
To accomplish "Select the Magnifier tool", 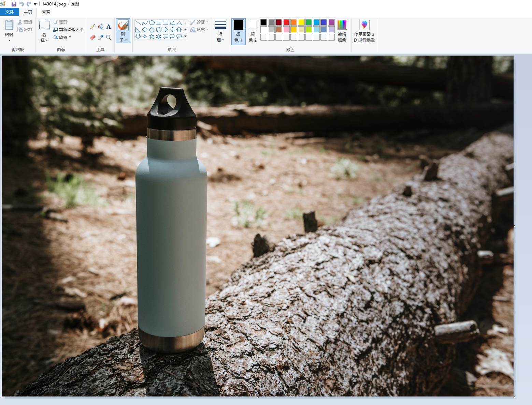I will click(x=109, y=37).
